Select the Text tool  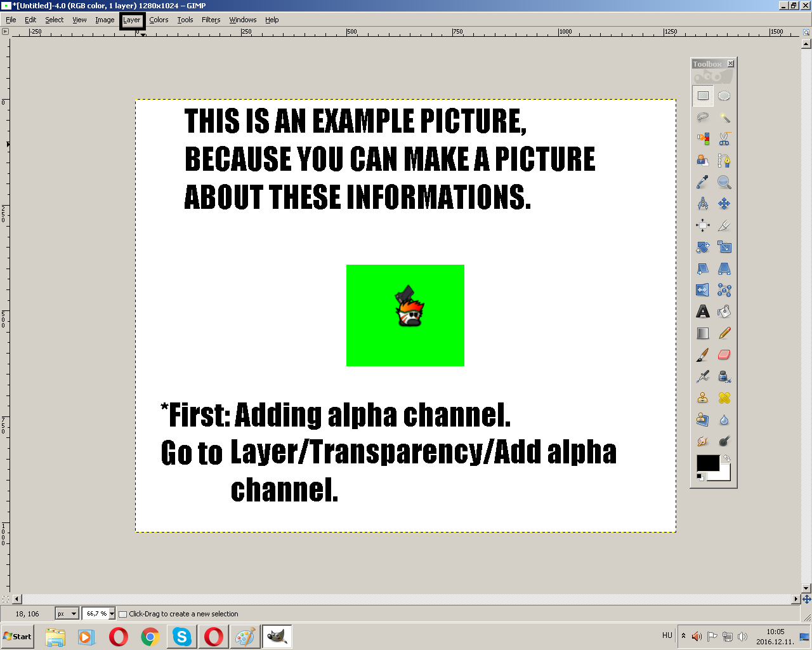(703, 312)
